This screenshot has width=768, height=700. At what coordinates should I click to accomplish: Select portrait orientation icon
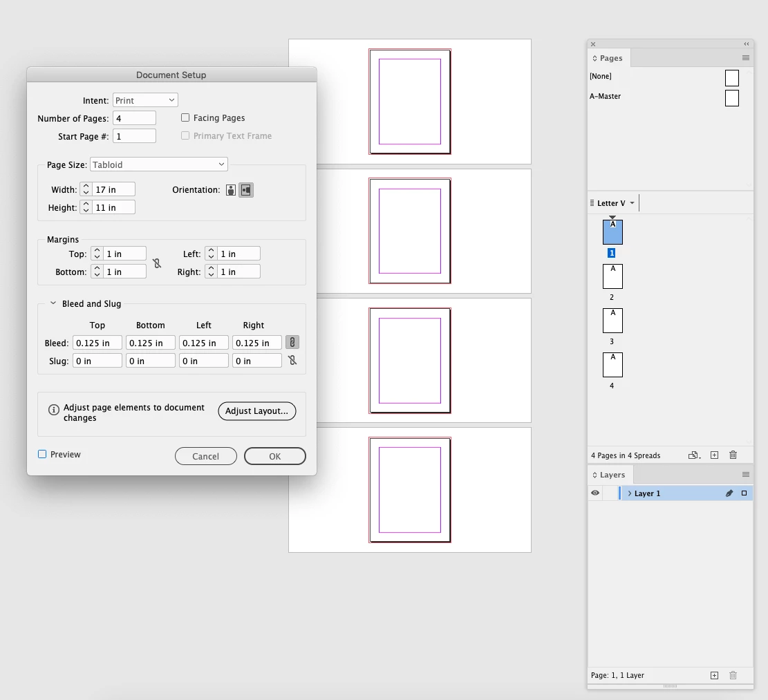[x=231, y=190]
